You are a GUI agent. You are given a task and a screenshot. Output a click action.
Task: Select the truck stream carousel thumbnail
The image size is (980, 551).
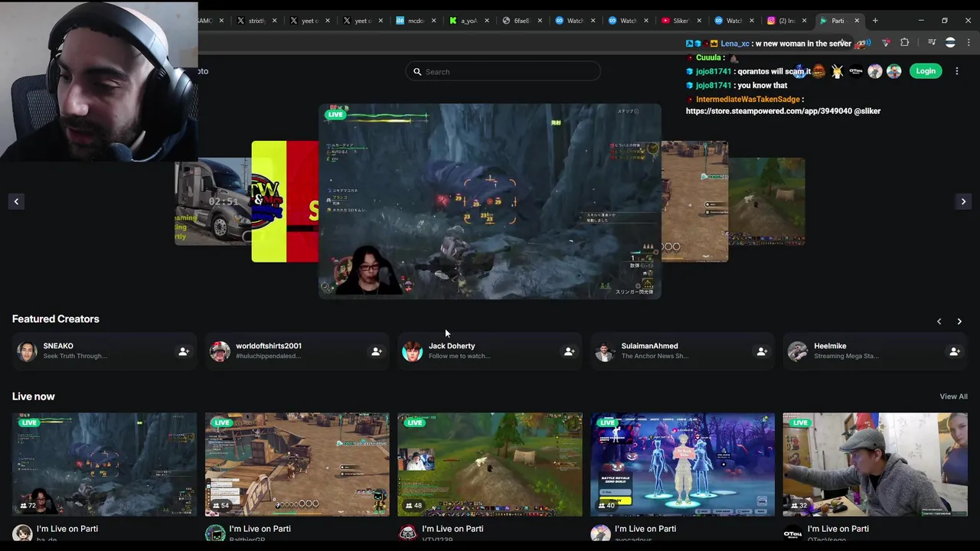point(213,201)
